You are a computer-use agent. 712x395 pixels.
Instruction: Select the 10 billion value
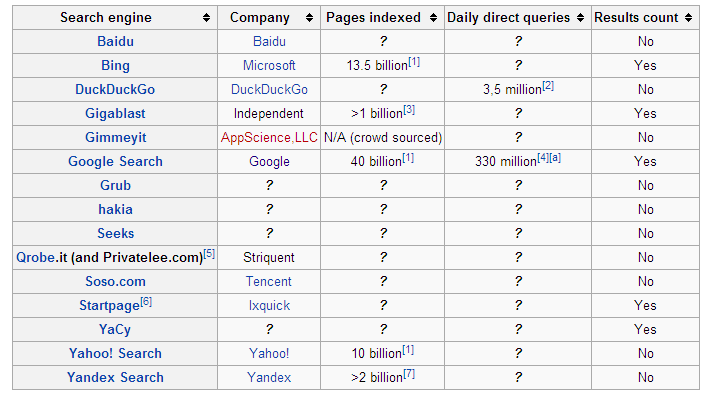tap(377, 354)
